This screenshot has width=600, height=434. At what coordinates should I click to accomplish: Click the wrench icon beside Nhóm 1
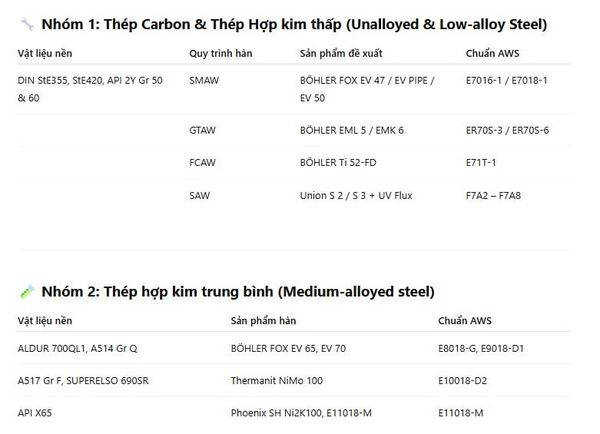(x=27, y=24)
